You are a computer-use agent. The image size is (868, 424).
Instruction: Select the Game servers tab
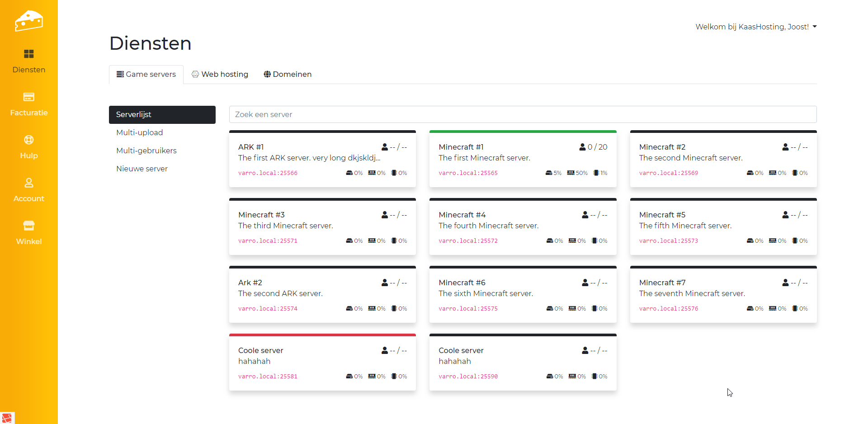tap(146, 74)
